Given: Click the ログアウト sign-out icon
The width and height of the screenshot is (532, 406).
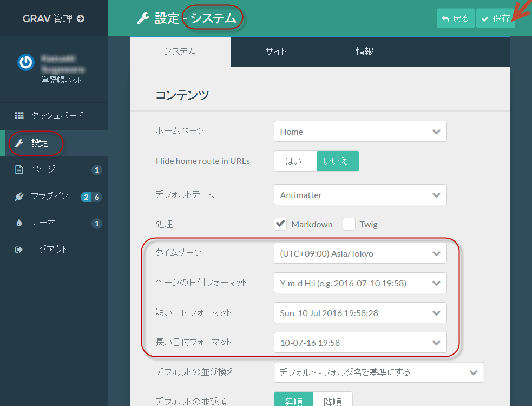Looking at the screenshot, I should point(19,250).
